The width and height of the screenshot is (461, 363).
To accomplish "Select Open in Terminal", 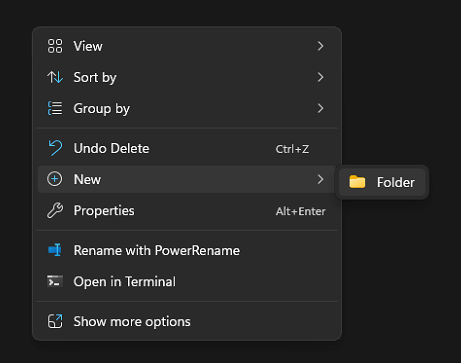I will [x=187, y=281].
